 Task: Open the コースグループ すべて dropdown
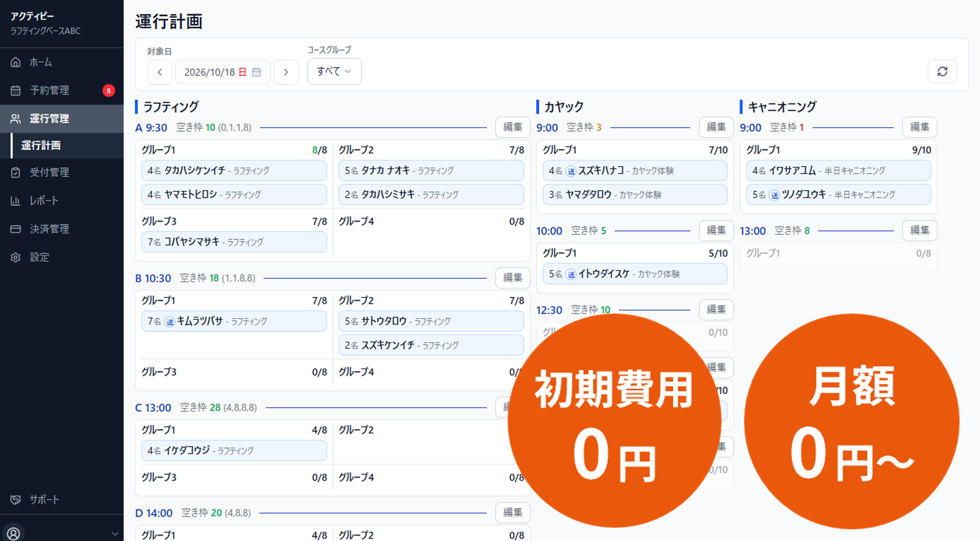click(x=334, y=71)
